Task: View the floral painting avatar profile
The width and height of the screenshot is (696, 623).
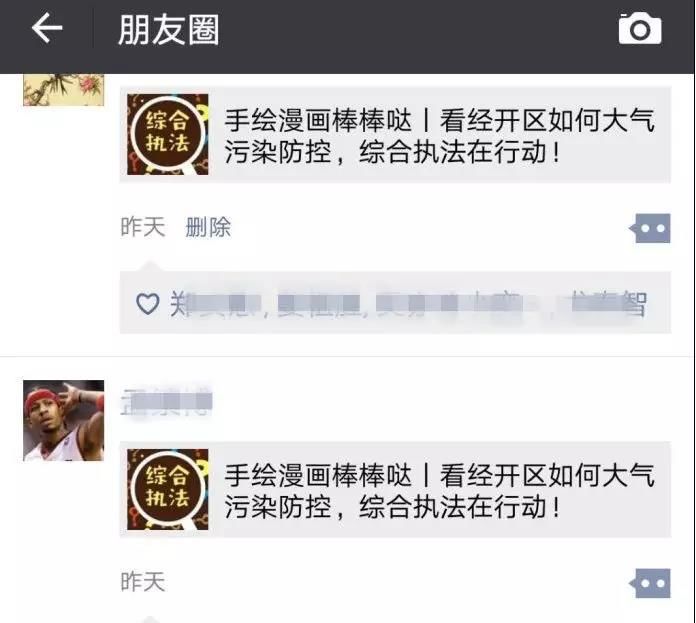Action: [63, 90]
